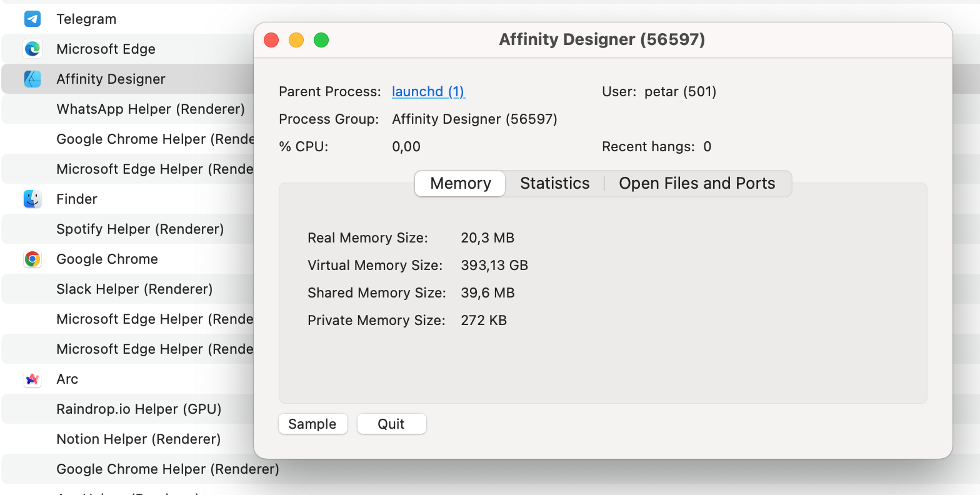Select the Telegram process row
The image size is (980, 495).
pyautogui.click(x=127, y=19)
